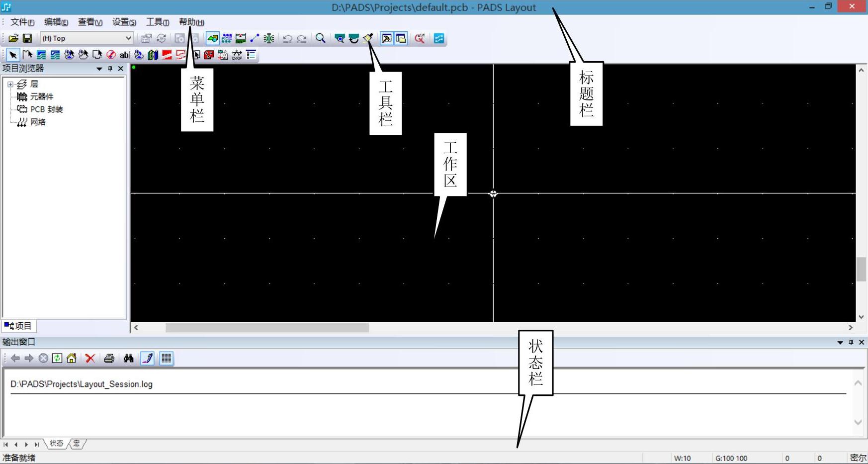The image size is (868, 464).
Task: Pick the 2D Line drafting tool
Action: click(27, 55)
